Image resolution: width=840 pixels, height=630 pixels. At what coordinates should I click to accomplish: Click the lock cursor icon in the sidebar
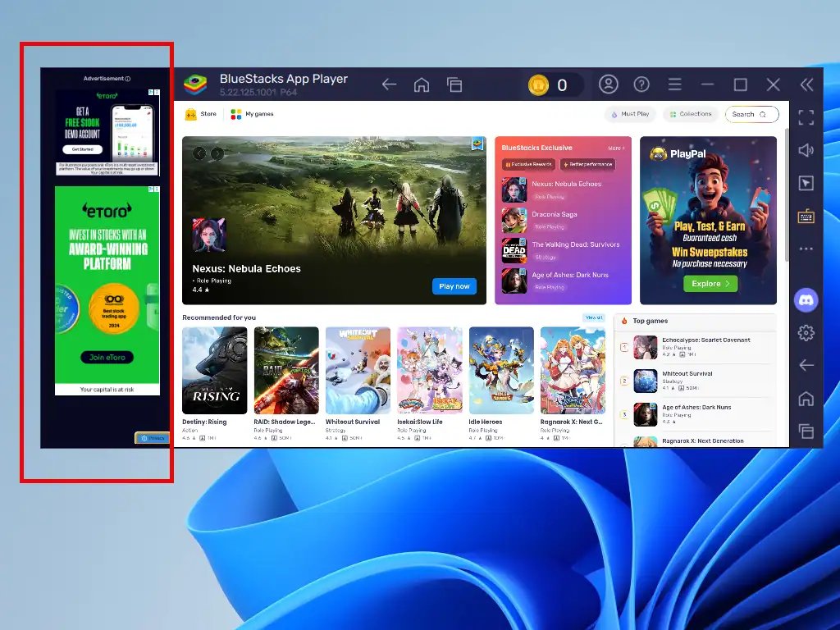[806, 183]
